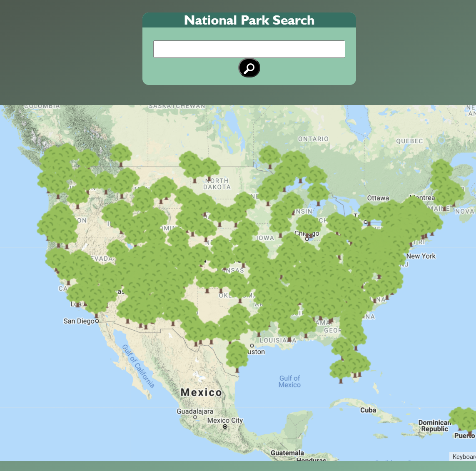Open the northernmost tree marker in Maine

[441, 169]
